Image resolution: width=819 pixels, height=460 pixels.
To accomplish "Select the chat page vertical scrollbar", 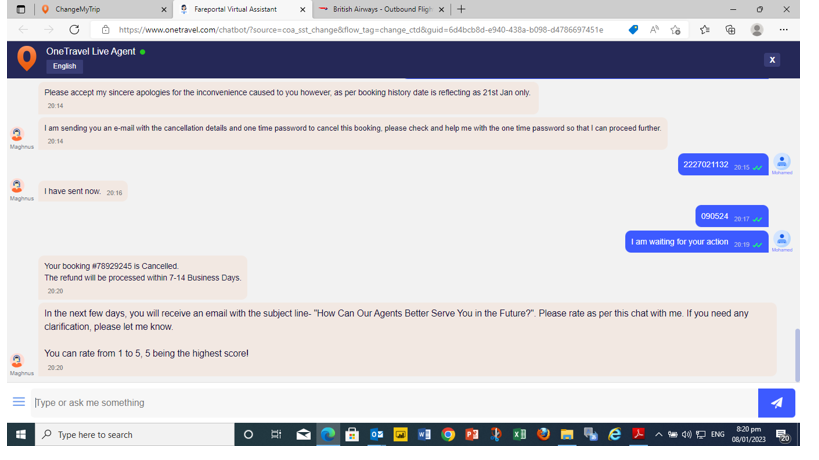I will coord(797,355).
